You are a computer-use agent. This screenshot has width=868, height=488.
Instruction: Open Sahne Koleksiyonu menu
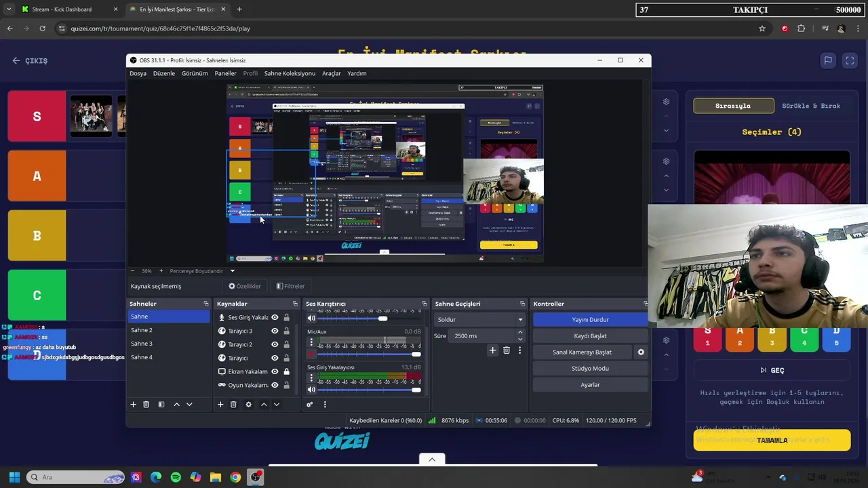click(290, 73)
